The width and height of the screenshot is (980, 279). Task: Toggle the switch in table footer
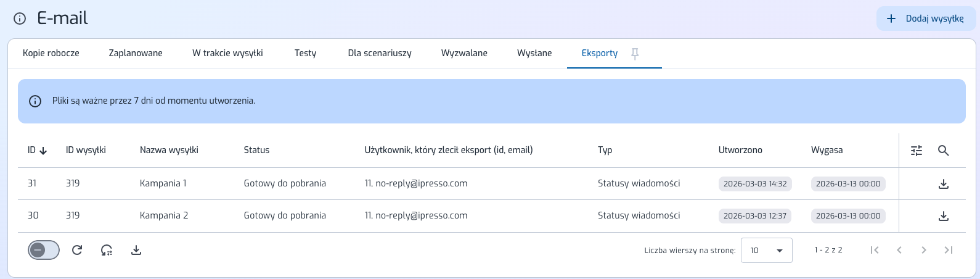click(44, 250)
